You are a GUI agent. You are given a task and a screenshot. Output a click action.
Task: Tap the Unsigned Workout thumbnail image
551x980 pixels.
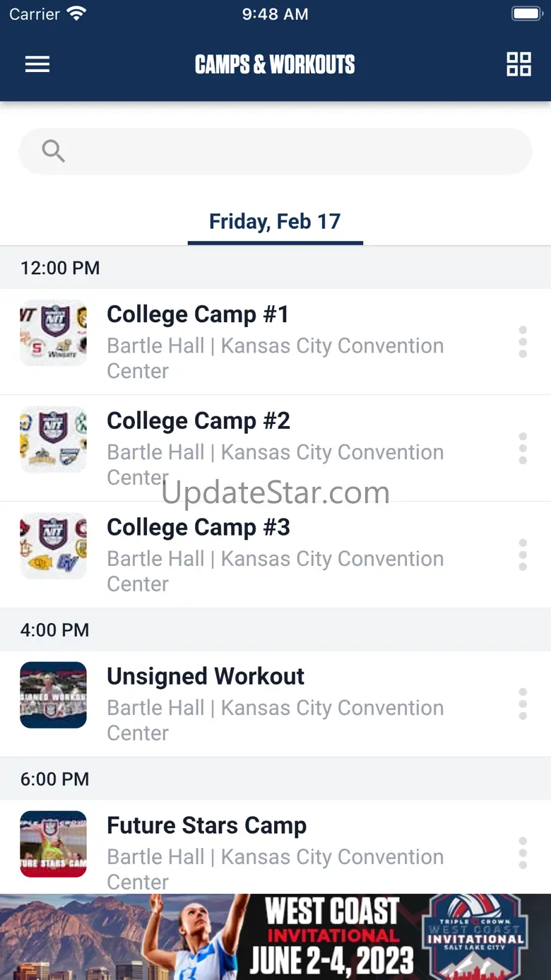pyautogui.click(x=54, y=695)
